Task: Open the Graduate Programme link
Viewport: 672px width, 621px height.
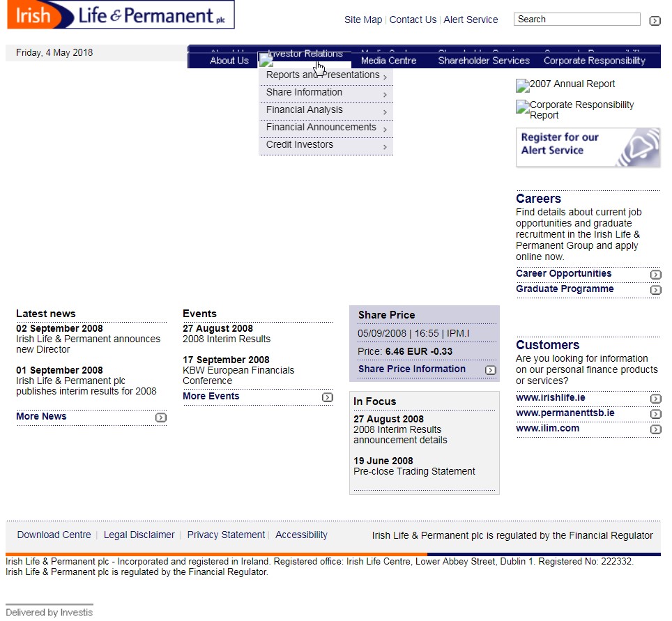Action: [x=565, y=289]
